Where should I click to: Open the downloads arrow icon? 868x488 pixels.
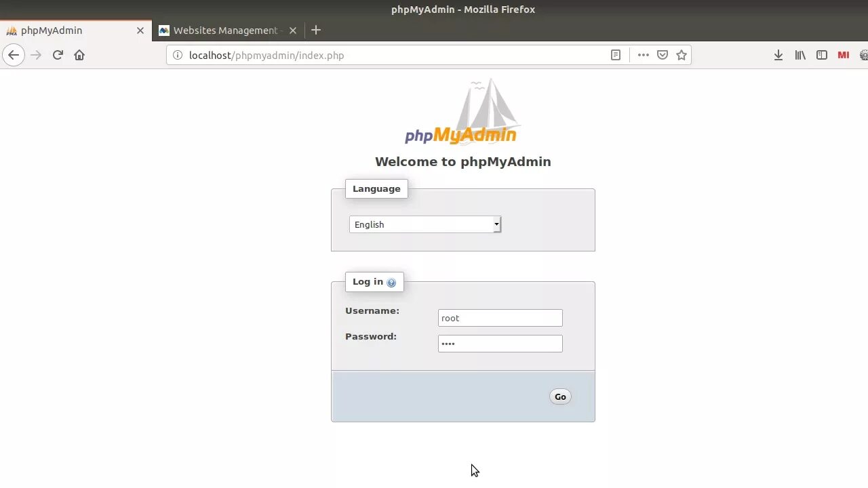pos(778,55)
